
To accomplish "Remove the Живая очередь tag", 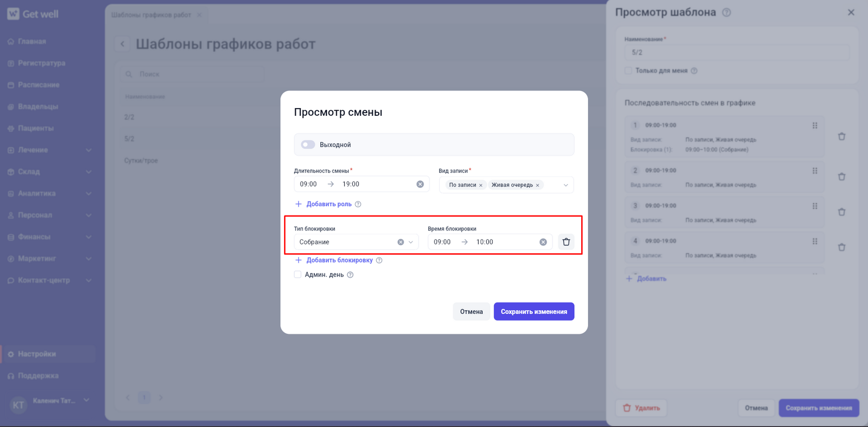I will pos(537,185).
